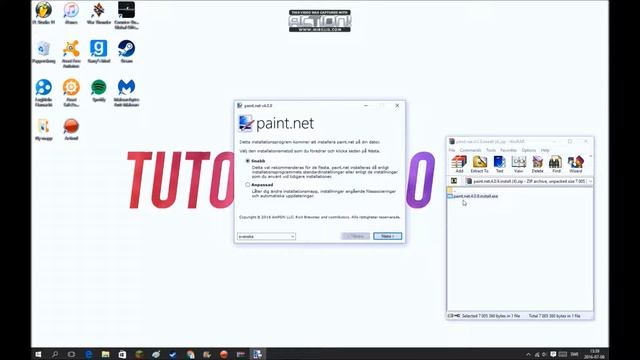This screenshot has height=360, width=640.
Task: Open the orange Avast gear desktop shortcut
Action: pos(71,93)
